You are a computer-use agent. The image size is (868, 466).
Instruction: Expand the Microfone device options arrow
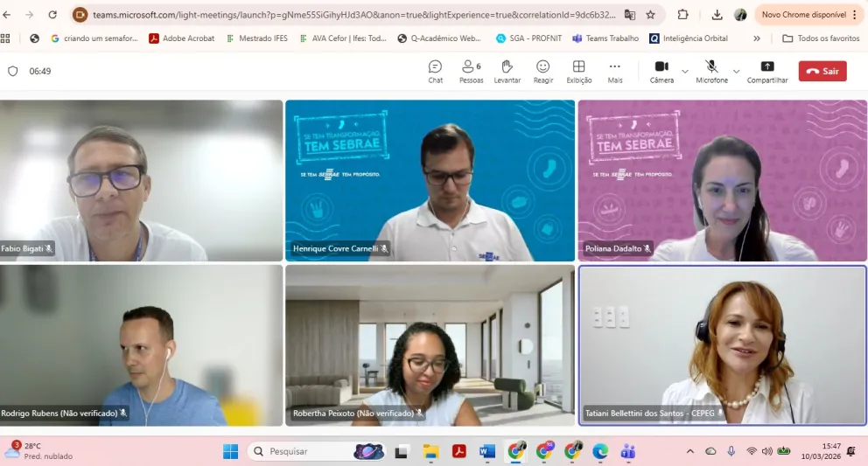(x=736, y=72)
